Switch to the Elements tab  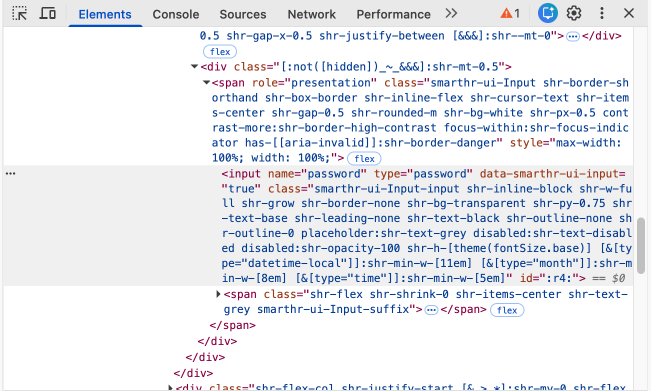(x=105, y=14)
